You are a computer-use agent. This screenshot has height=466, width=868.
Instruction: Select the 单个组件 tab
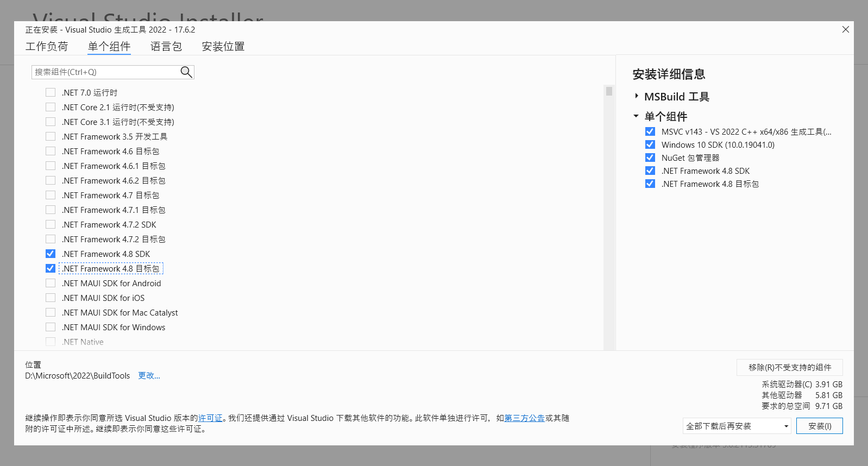click(109, 46)
